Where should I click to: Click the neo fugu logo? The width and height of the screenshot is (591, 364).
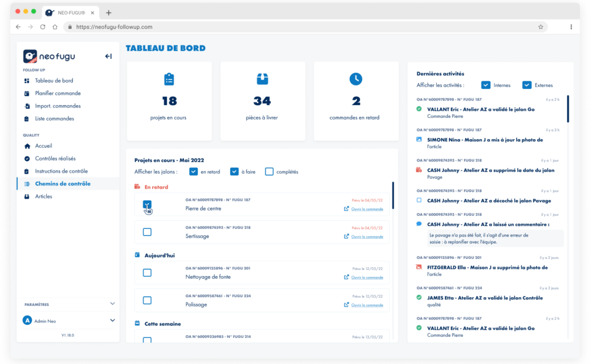coord(48,55)
